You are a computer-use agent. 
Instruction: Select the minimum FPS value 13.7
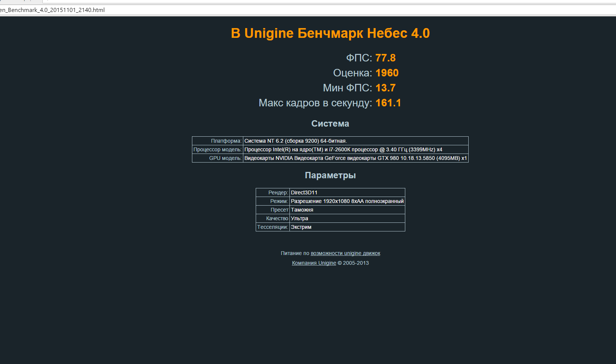(385, 88)
